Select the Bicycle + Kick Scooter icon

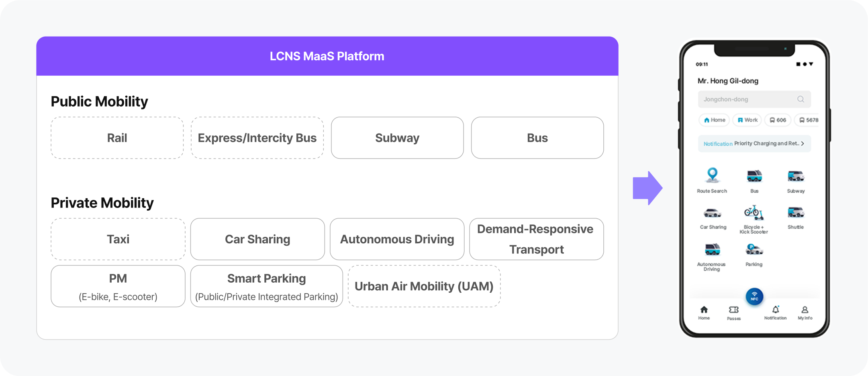coord(754,213)
